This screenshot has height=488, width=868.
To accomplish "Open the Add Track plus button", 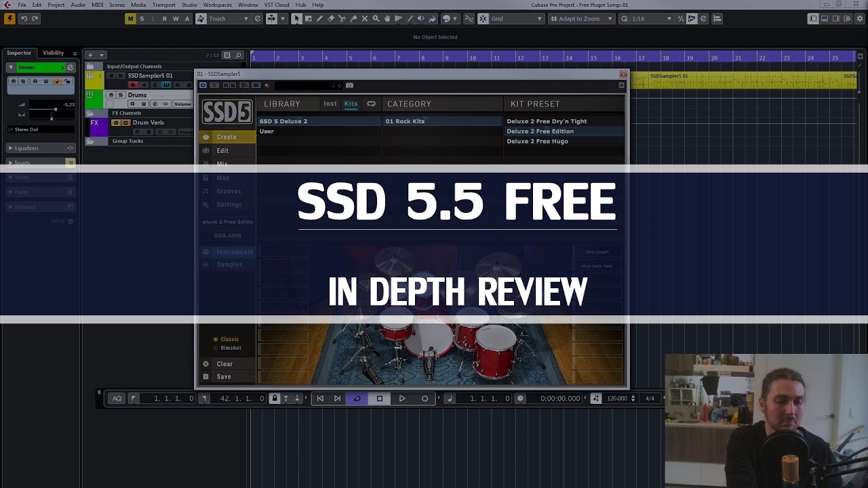I will [90, 55].
